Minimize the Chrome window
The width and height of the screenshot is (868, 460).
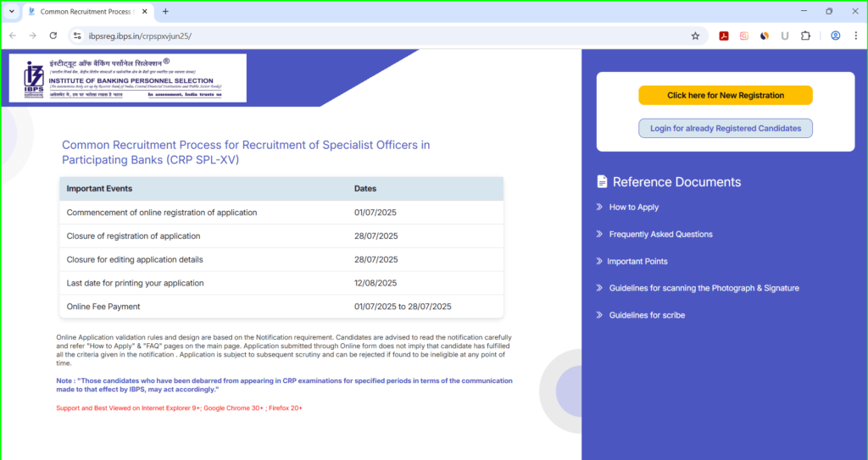pyautogui.click(x=804, y=11)
